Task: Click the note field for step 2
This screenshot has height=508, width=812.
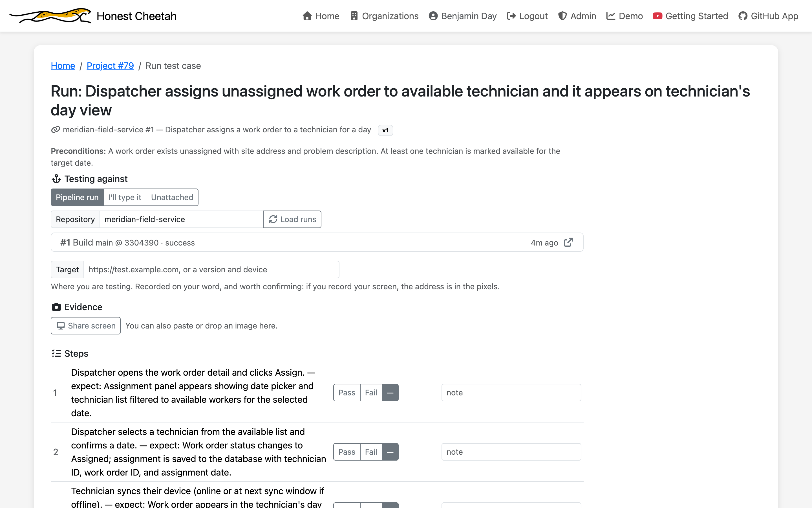Action: click(511, 452)
